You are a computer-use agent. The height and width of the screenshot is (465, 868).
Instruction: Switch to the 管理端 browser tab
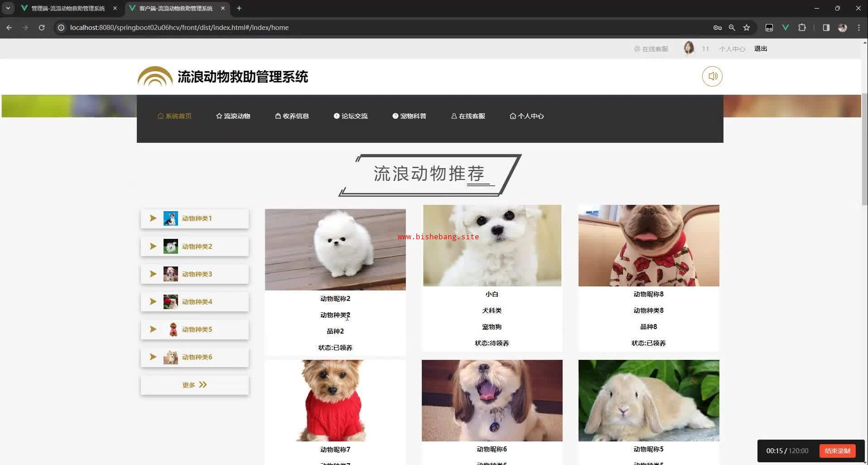coord(68,8)
